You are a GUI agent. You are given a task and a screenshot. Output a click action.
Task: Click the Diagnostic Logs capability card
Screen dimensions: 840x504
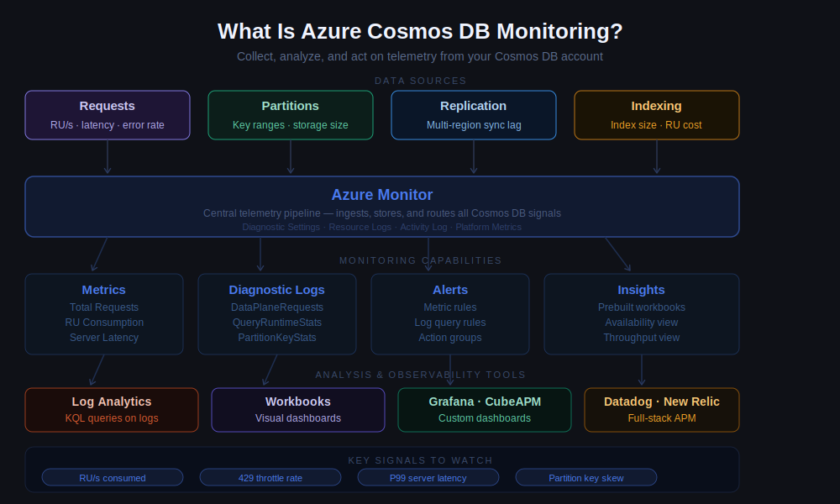(x=277, y=314)
